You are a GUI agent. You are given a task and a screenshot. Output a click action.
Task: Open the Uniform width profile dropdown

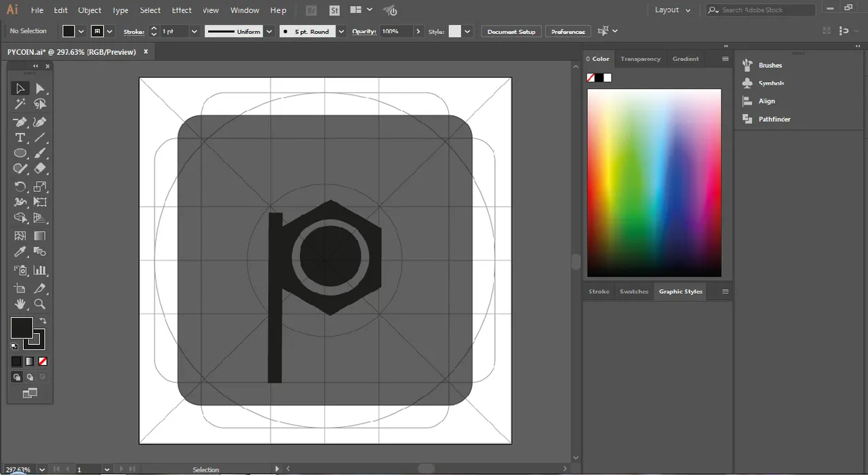(270, 31)
